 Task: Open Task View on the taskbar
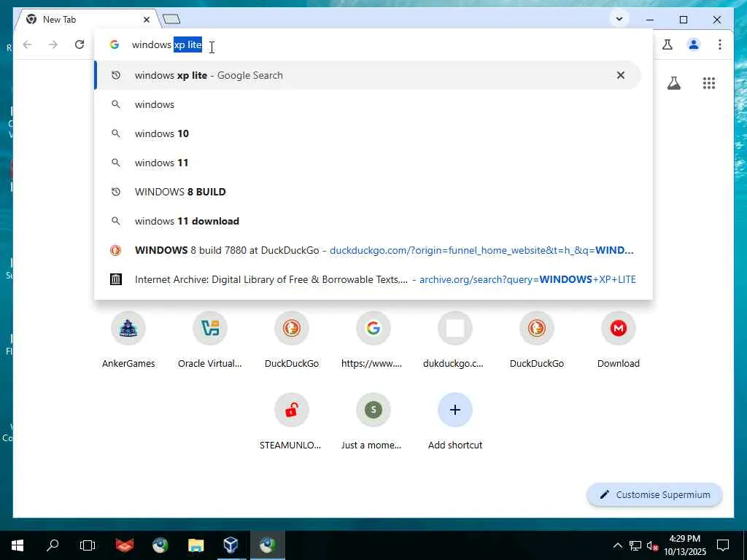tap(88, 545)
